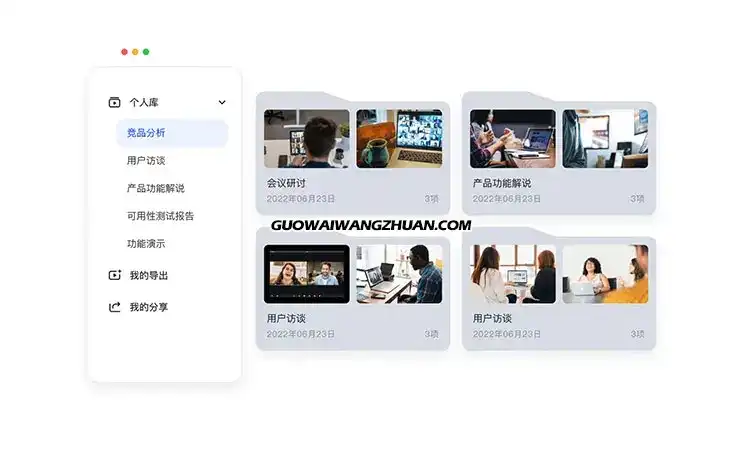Click the 我的导出 export icon
744x450 pixels.
pyautogui.click(x=114, y=275)
